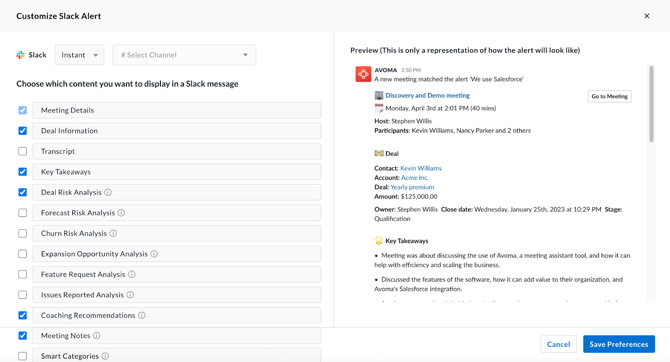Screen dimensions: 670x362
Task: Click the Slack logo icon
Action: (21, 55)
